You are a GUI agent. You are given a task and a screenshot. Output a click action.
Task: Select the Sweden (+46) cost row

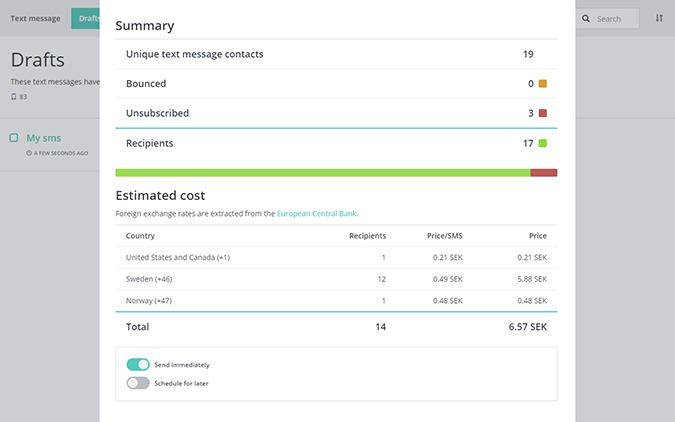pyautogui.click(x=336, y=279)
